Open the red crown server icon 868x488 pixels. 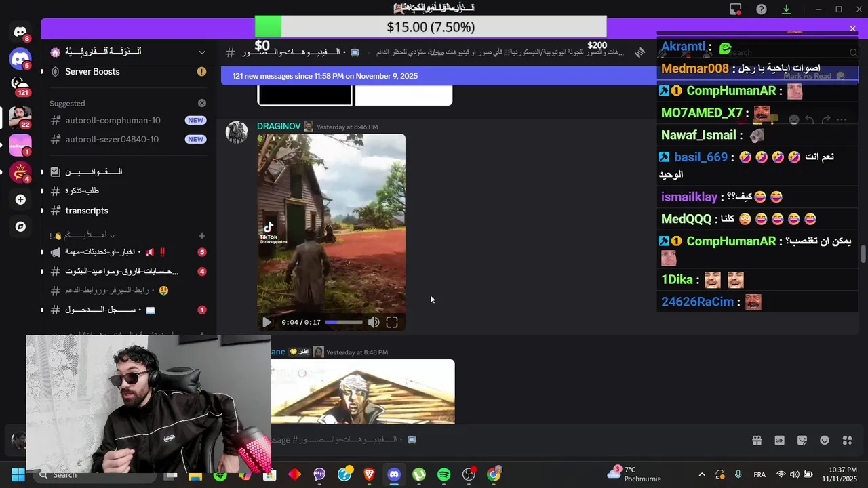(x=20, y=171)
